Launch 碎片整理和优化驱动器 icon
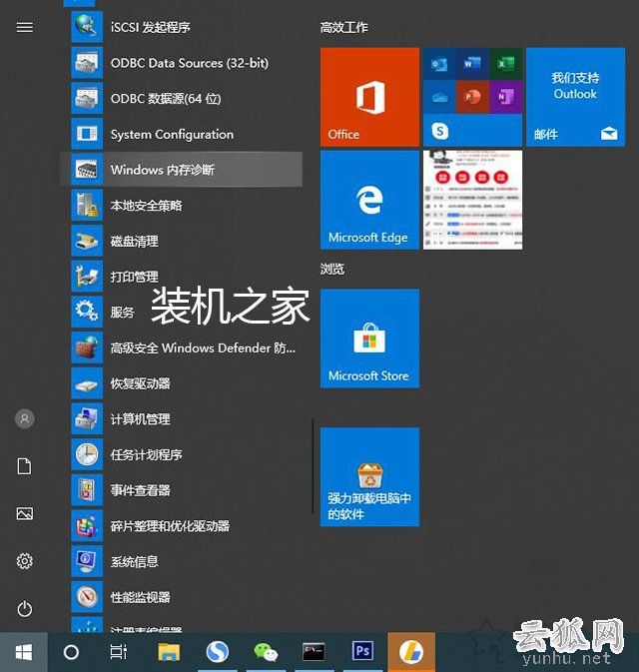This screenshot has height=672, width=639. coord(87,525)
